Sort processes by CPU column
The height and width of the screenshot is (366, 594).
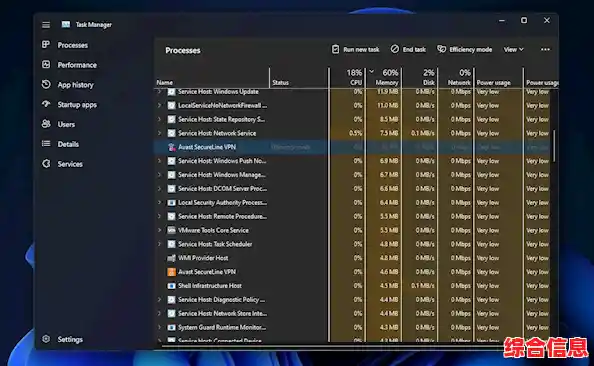347,77
